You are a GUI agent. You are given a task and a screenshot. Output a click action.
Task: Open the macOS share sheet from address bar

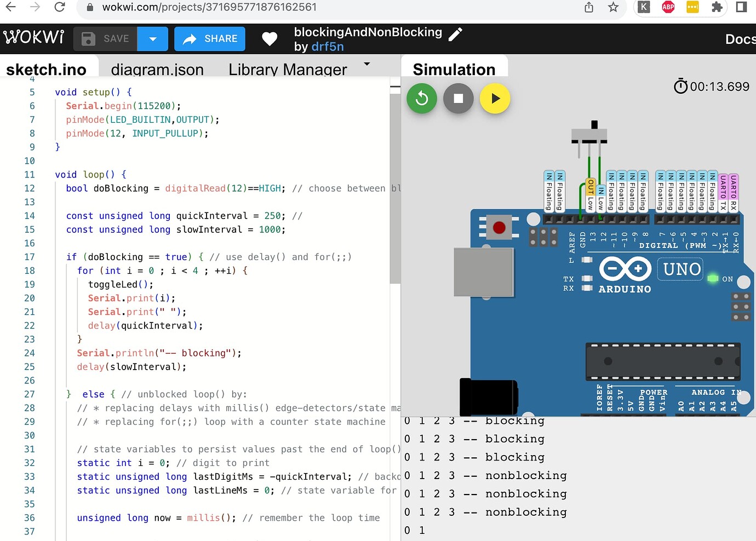pos(589,8)
